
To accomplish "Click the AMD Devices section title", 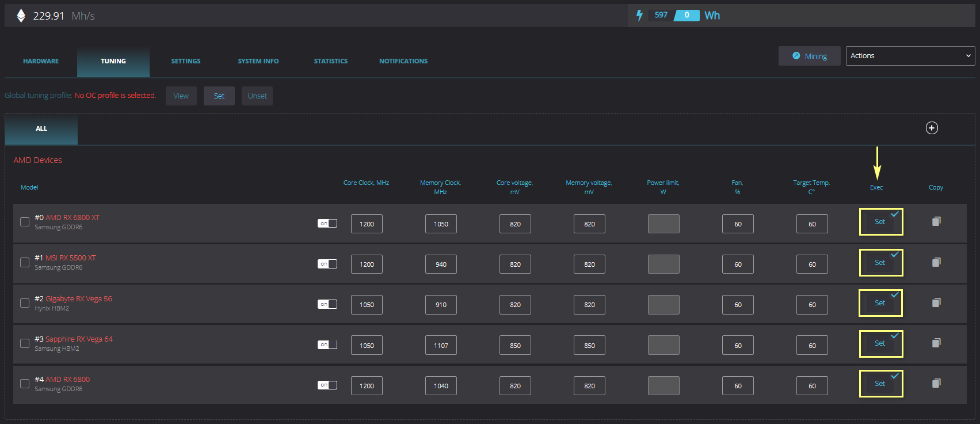I will [x=37, y=160].
